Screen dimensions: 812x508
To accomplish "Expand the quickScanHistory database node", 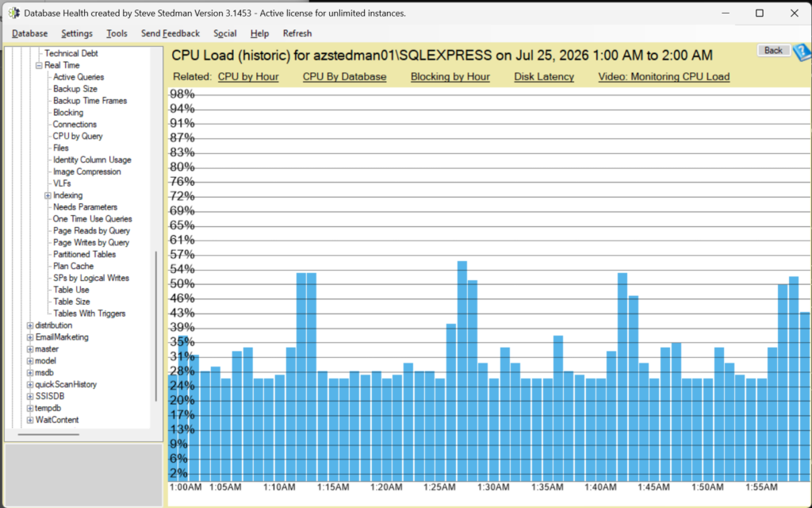I will coord(30,385).
